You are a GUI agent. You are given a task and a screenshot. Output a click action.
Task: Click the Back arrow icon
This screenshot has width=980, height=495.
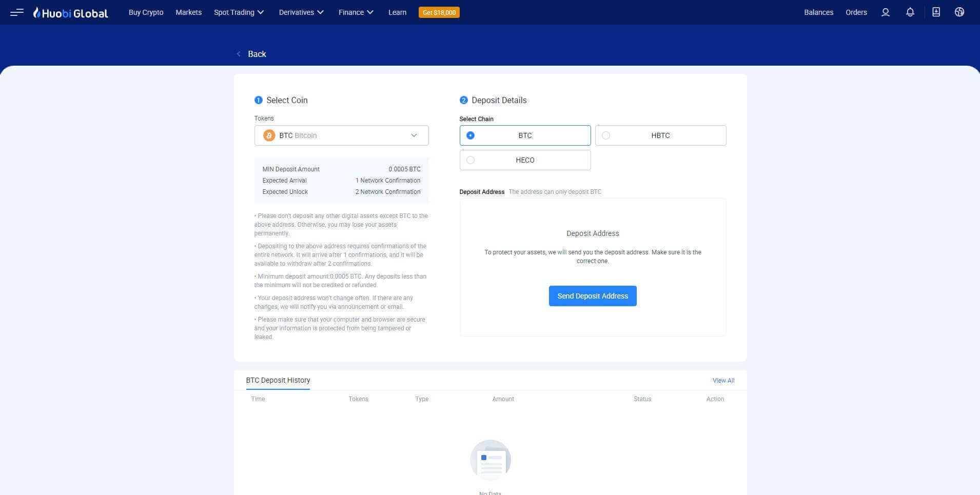pyautogui.click(x=239, y=54)
